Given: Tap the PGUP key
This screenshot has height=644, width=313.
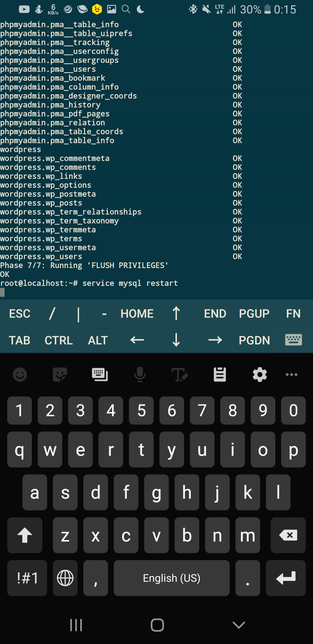Looking at the screenshot, I should [x=254, y=314].
